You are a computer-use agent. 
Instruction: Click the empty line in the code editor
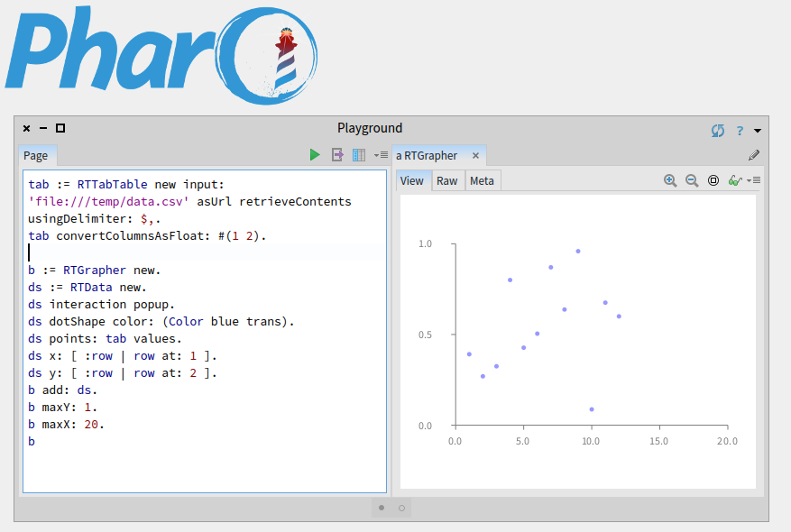click(180, 252)
